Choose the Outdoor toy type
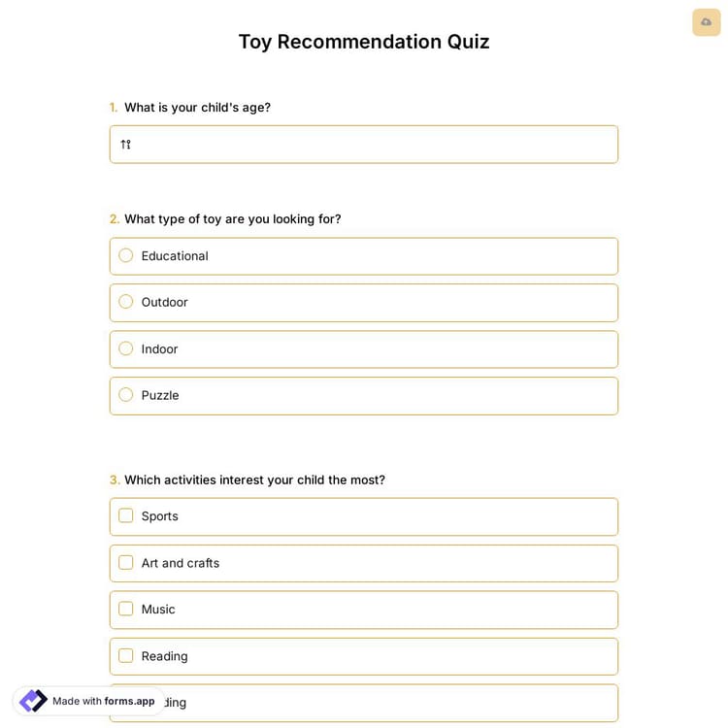 click(126, 303)
